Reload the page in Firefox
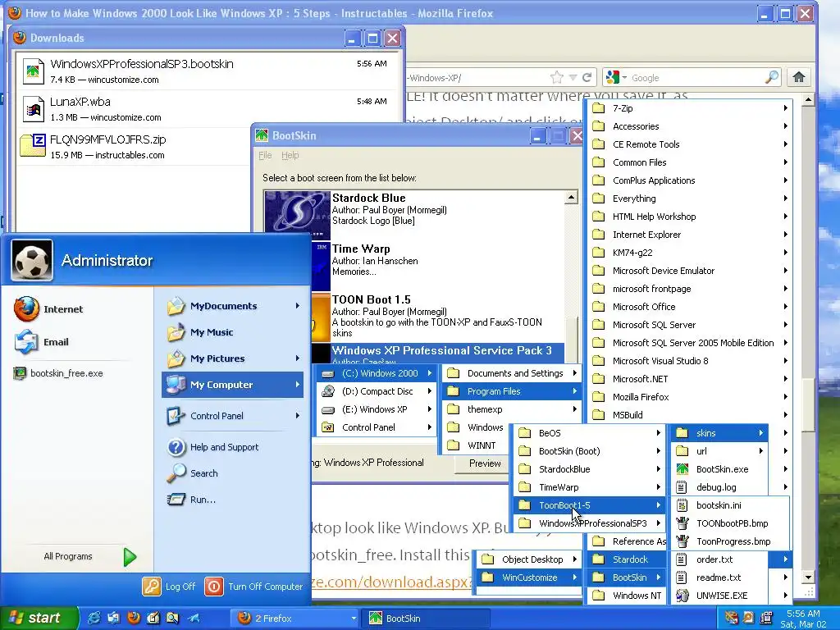 587,78
